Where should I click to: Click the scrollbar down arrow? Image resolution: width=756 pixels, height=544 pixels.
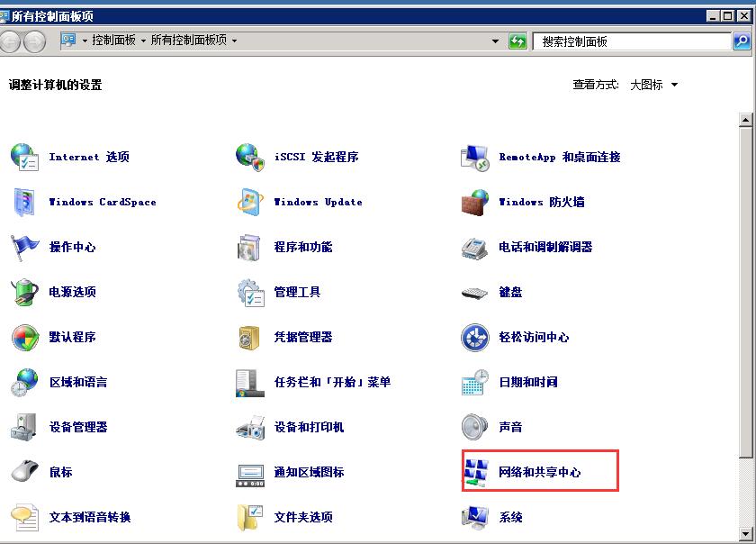(x=745, y=534)
